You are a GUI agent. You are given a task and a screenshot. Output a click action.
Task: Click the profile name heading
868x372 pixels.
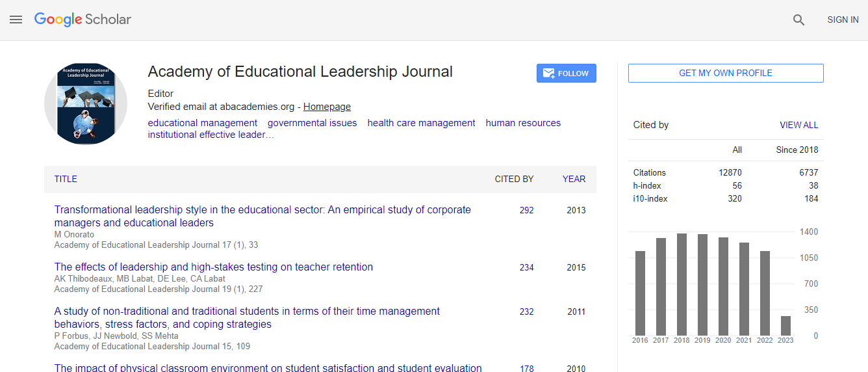[x=300, y=72]
